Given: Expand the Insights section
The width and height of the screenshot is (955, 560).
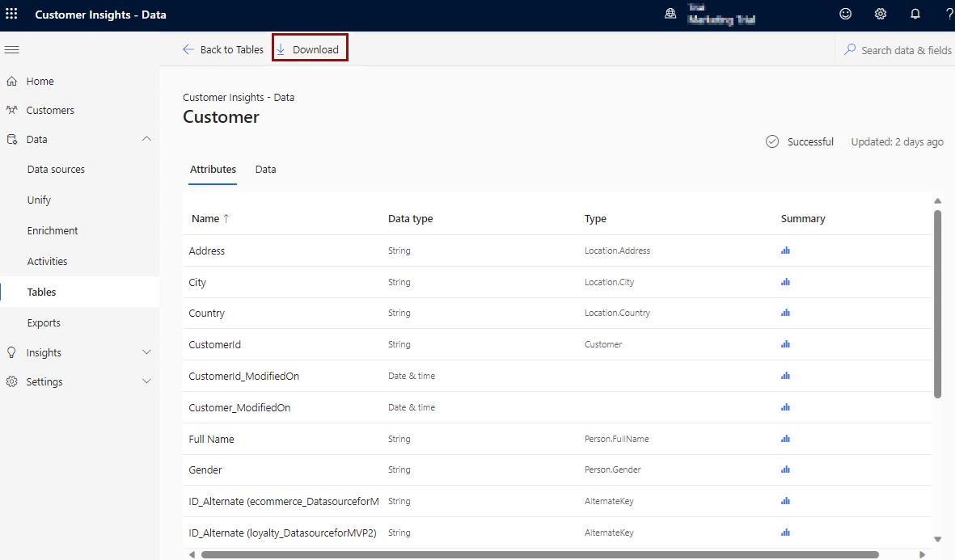Looking at the screenshot, I should click(146, 352).
